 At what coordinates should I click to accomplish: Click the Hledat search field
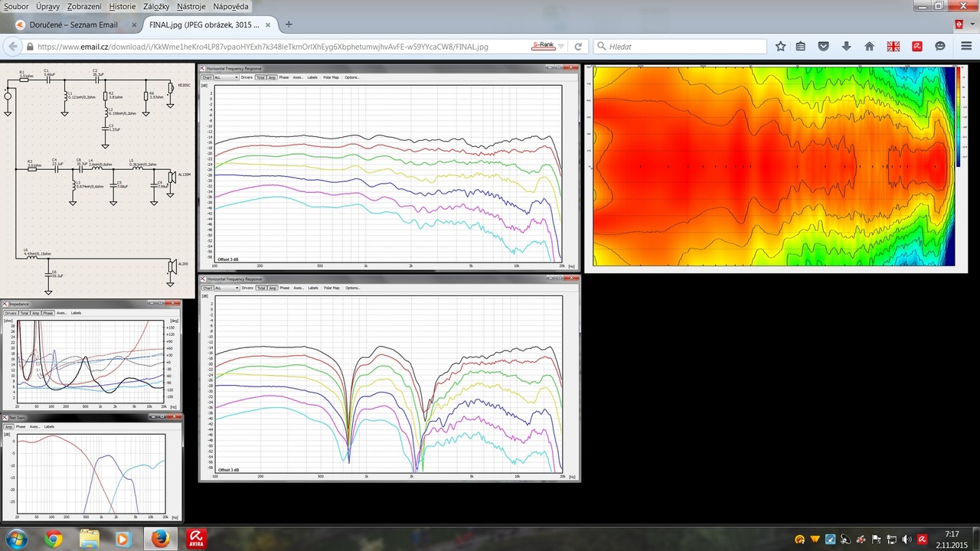tap(680, 46)
